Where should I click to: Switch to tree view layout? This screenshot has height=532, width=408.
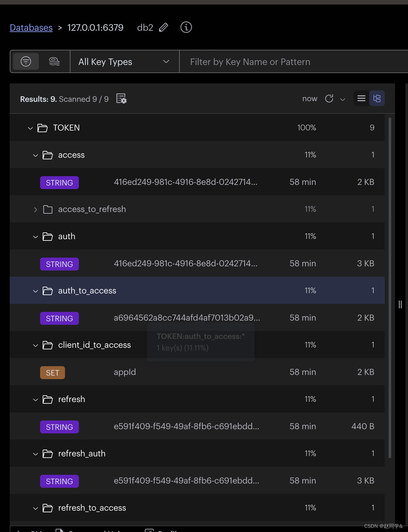(x=377, y=98)
